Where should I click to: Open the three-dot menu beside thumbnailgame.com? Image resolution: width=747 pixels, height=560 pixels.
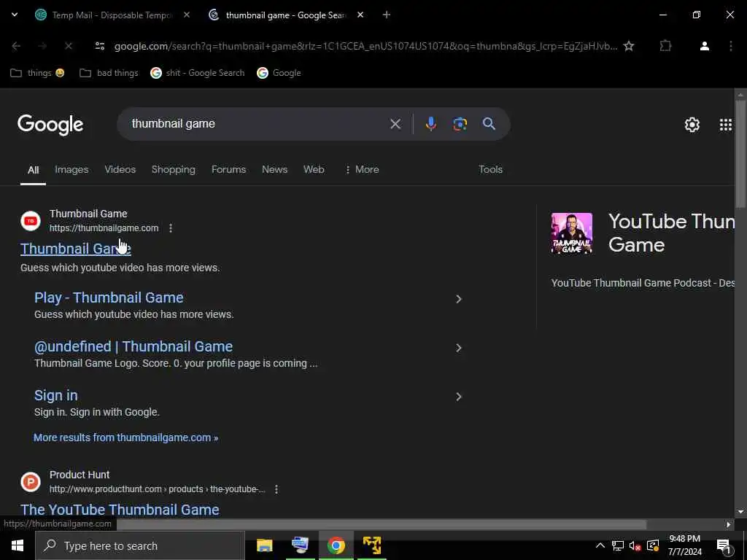coord(171,228)
